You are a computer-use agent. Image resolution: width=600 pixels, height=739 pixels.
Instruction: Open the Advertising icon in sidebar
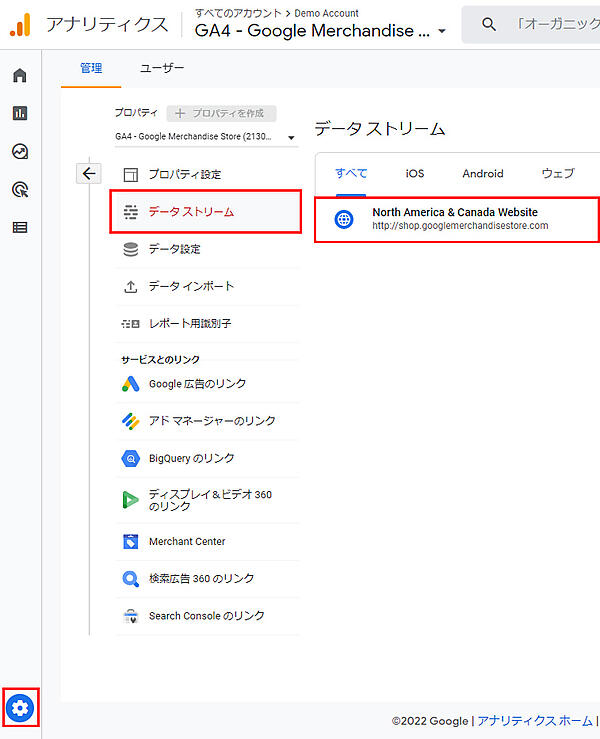20,190
